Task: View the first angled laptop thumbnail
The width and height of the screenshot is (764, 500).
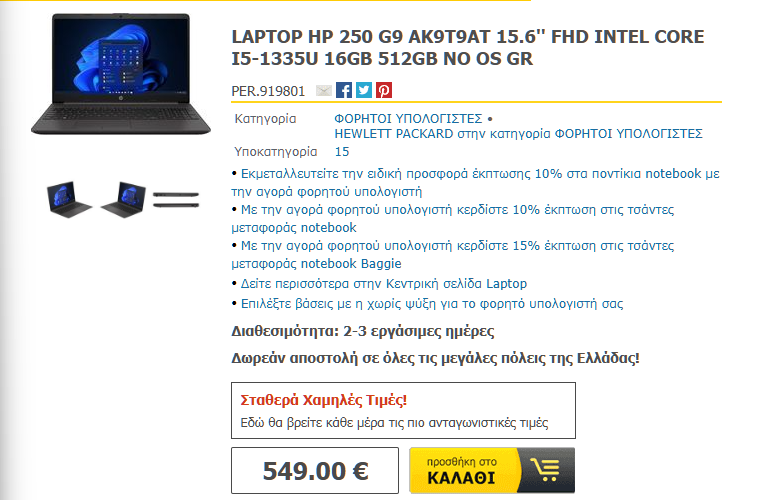Action: (x=69, y=199)
